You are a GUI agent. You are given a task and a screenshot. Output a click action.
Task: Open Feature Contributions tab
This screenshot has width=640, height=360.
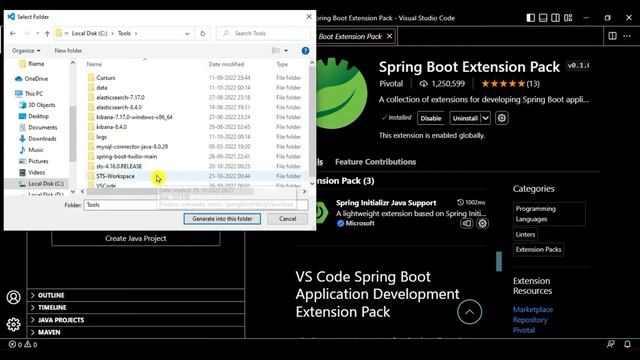pyautogui.click(x=376, y=162)
